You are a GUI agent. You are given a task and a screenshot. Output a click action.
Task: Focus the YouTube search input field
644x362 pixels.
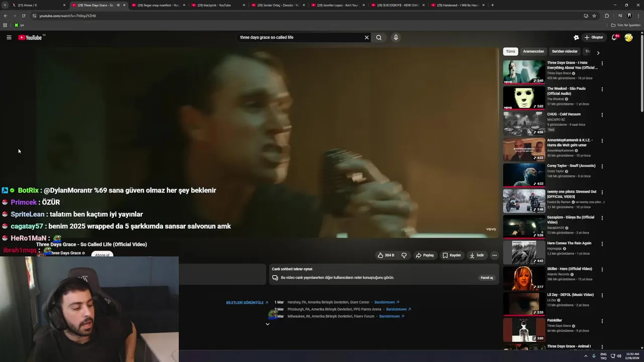click(300, 37)
